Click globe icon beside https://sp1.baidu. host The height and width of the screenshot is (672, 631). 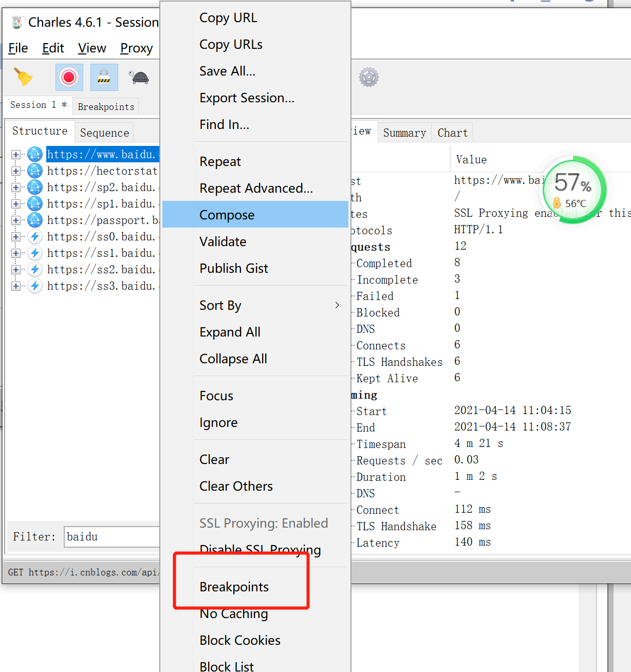35,203
